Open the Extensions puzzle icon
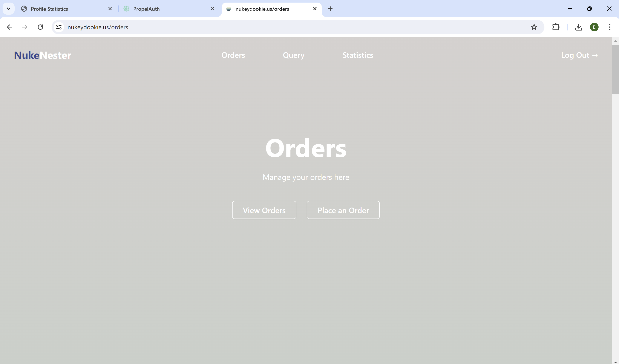Screen dimensions: 619x364 point(556,27)
